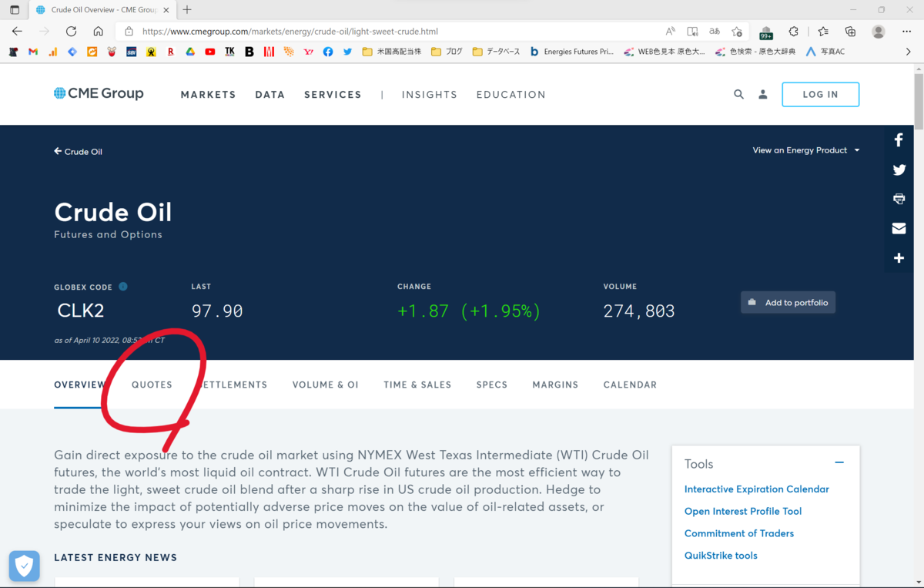Image resolution: width=924 pixels, height=588 pixels.
Task: Click the browser profile avatar
Action: coord(879,32)
